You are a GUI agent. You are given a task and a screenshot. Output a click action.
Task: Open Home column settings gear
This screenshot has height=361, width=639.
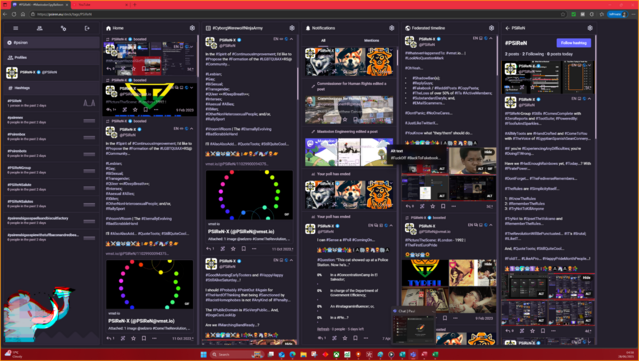pyautogui.click(x=192, y=28)
